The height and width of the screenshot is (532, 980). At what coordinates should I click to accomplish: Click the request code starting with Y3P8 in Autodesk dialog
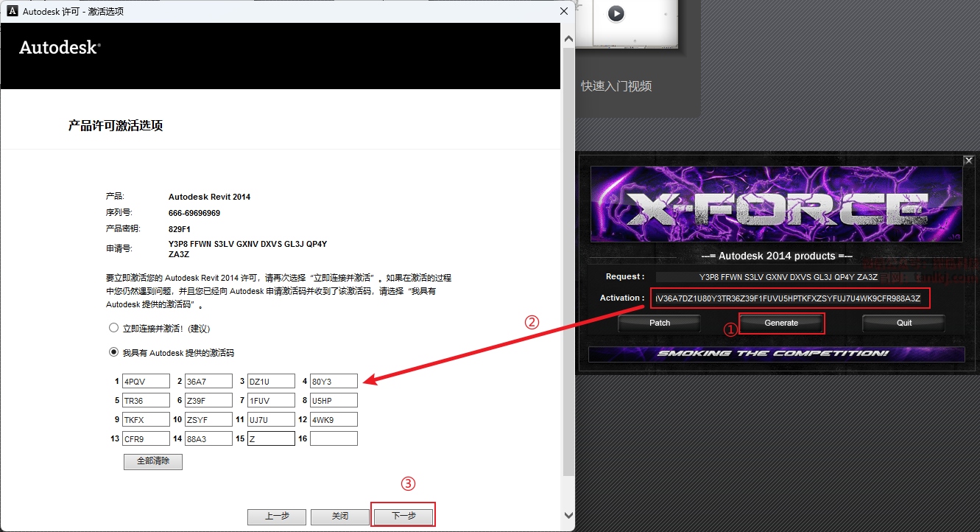tap(248, 249)
